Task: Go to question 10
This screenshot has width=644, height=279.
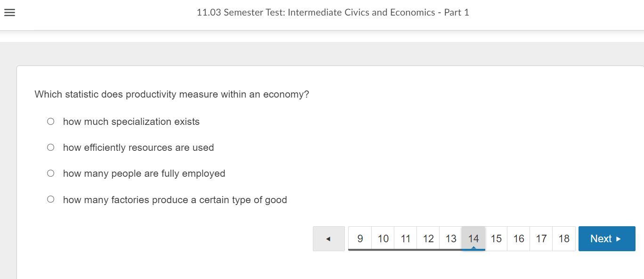Action: click(383, 238)
